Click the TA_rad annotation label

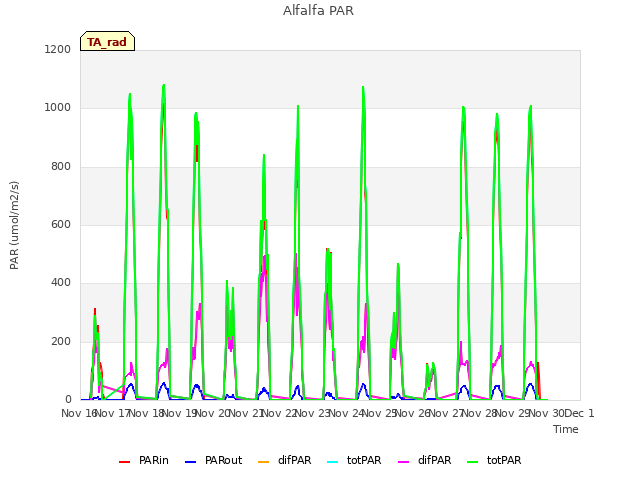[107, 42]
